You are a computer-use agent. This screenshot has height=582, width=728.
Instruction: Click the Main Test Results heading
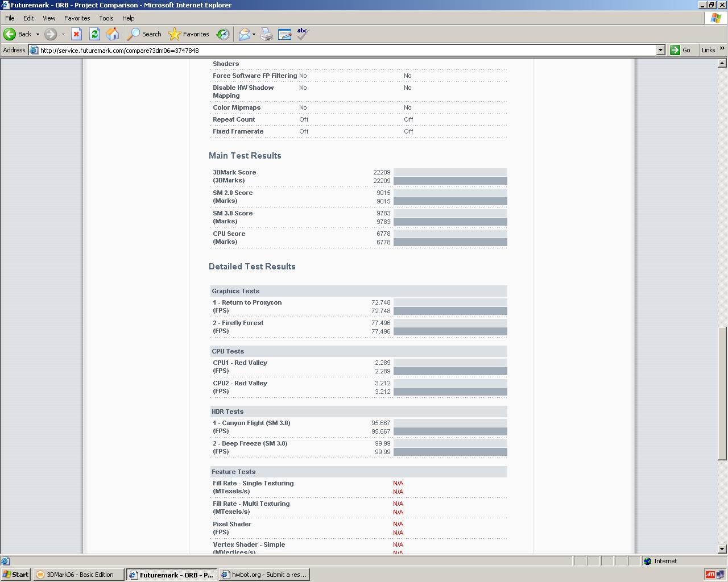(245, 156)
